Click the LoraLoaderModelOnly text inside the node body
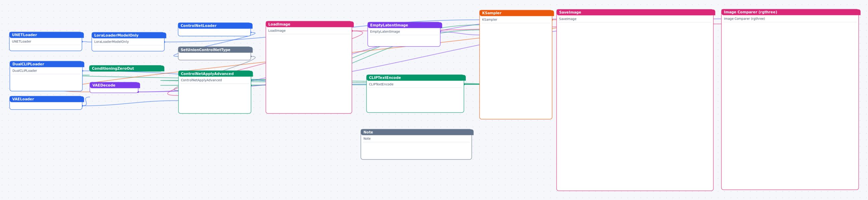The height and width of the screenshot is (200, 868). pos(112,42)
